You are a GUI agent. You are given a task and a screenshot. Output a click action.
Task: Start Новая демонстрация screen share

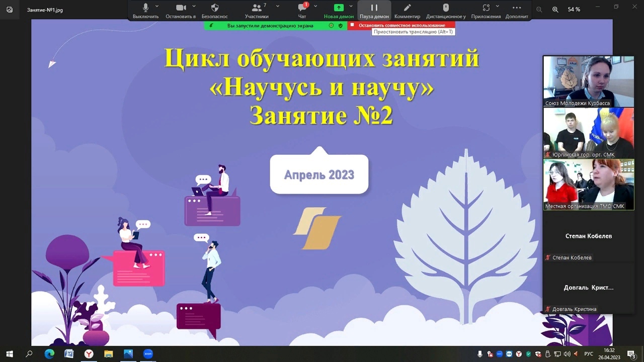[x=339, y=11]
